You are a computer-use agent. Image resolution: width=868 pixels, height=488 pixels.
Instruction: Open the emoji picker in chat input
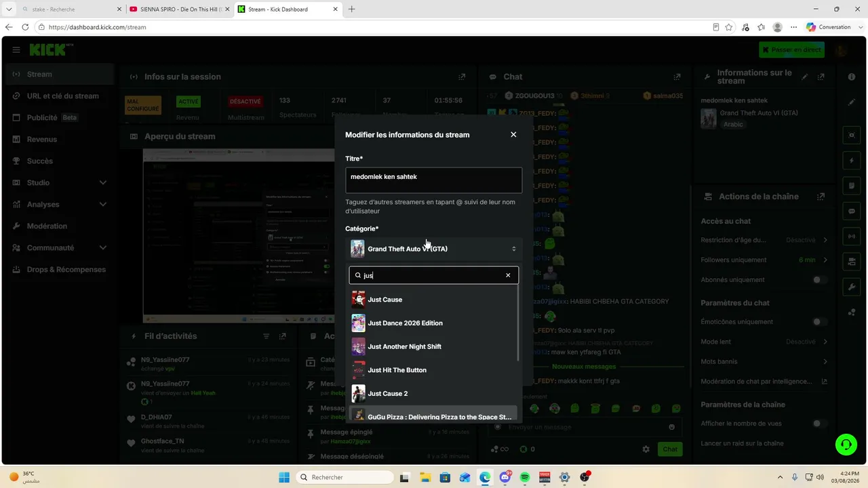coord(672,427)
